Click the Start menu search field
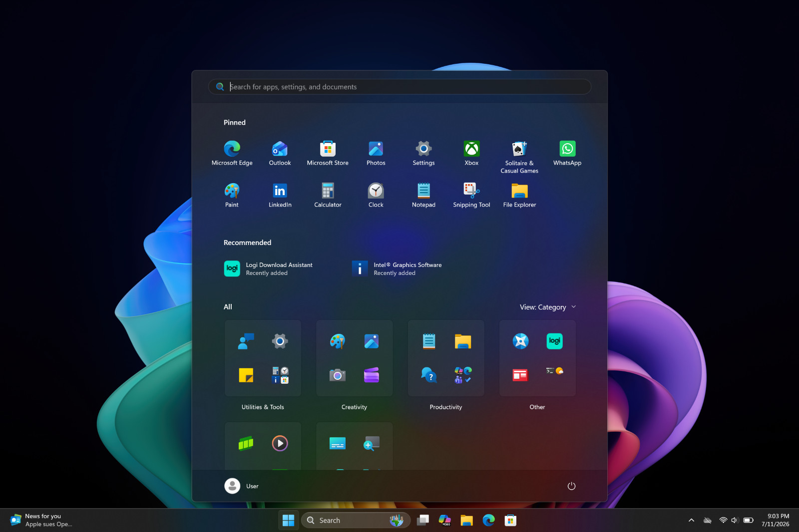The image size is (799, 532). pos(399,87)
